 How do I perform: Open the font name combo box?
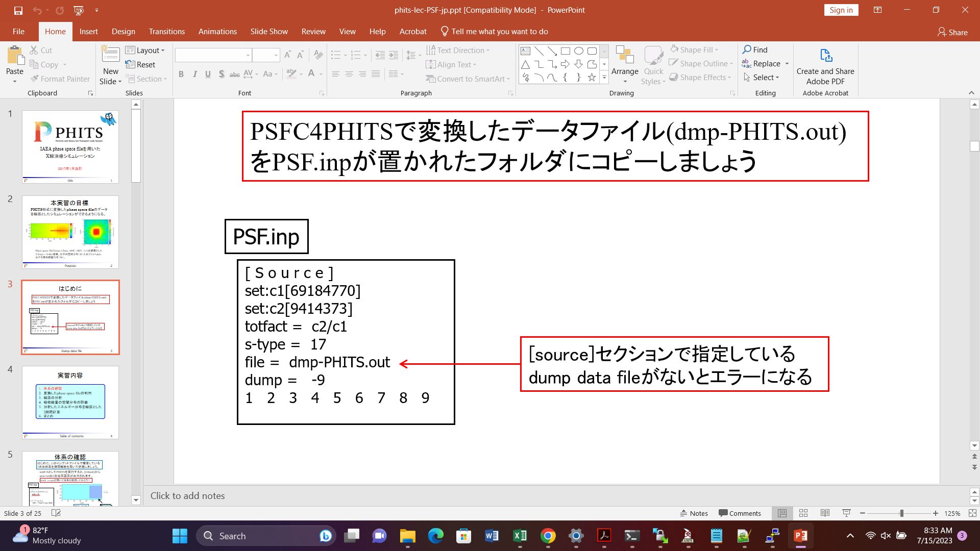click(x=213, y=55)
